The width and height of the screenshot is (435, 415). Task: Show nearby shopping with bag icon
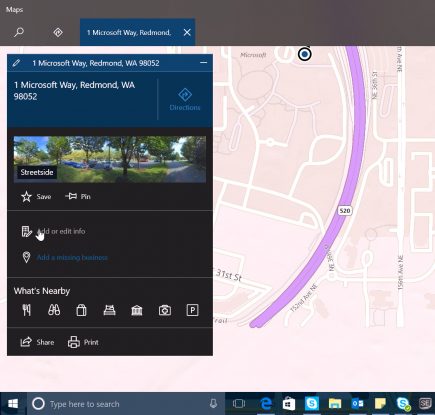pos(81,310)
